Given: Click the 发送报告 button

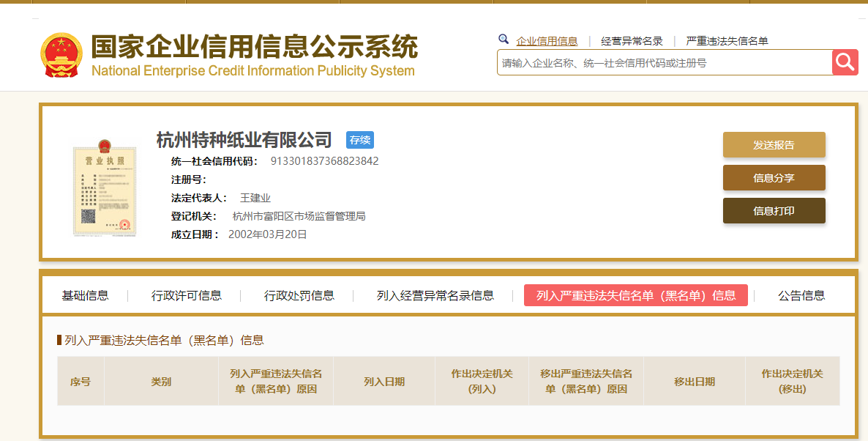Looking at the screenshot, I should (x=774, y=144).
